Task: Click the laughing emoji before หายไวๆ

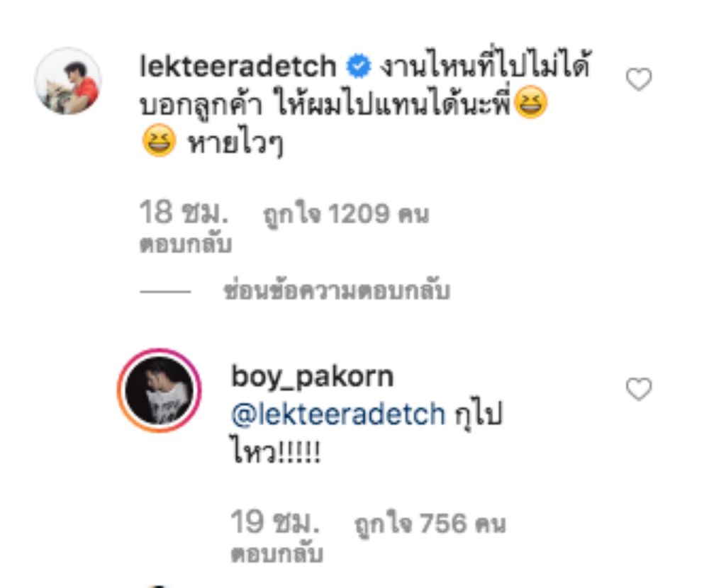Action: point(159,140)
